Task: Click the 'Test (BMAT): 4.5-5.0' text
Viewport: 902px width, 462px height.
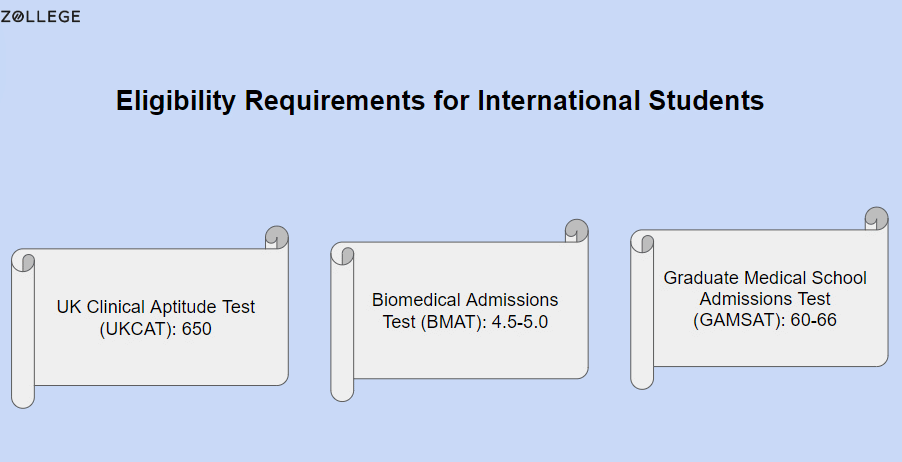Action: tap(465, 322)
